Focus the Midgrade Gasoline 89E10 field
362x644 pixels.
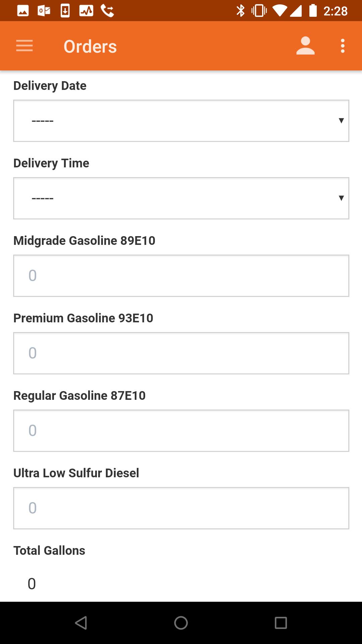[x=181, y=276]
